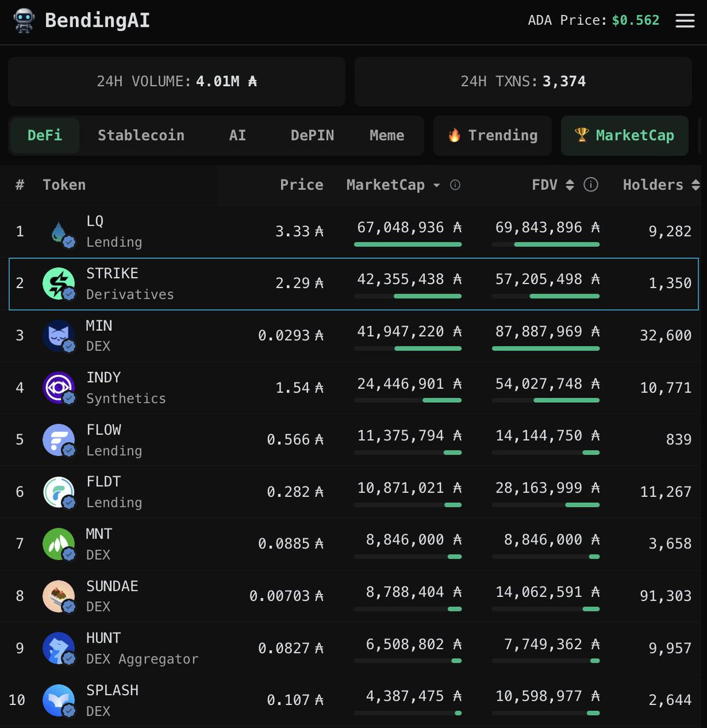Click the BendingAI site title
This screenshot has width=707, height=728.
pos(98,21)
